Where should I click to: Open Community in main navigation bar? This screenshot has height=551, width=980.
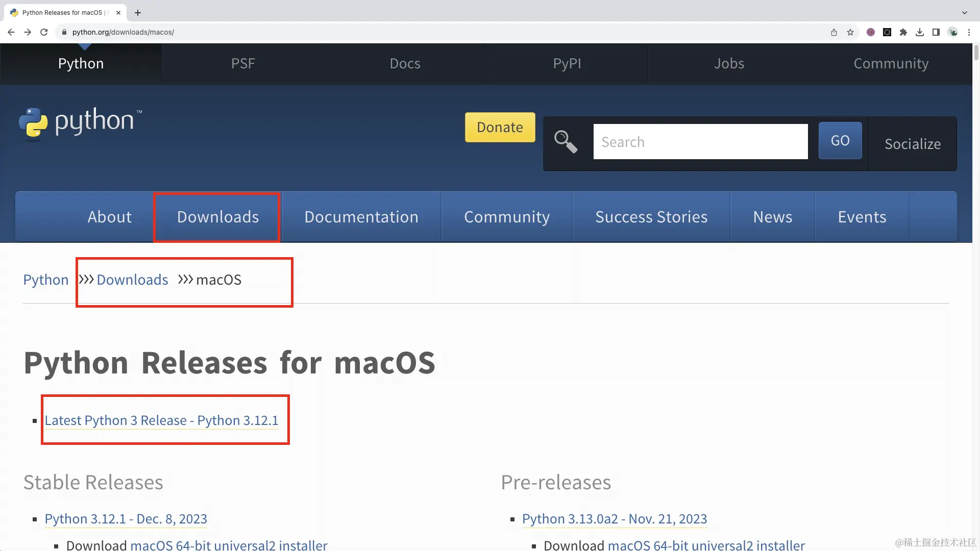tap(507, 217)
